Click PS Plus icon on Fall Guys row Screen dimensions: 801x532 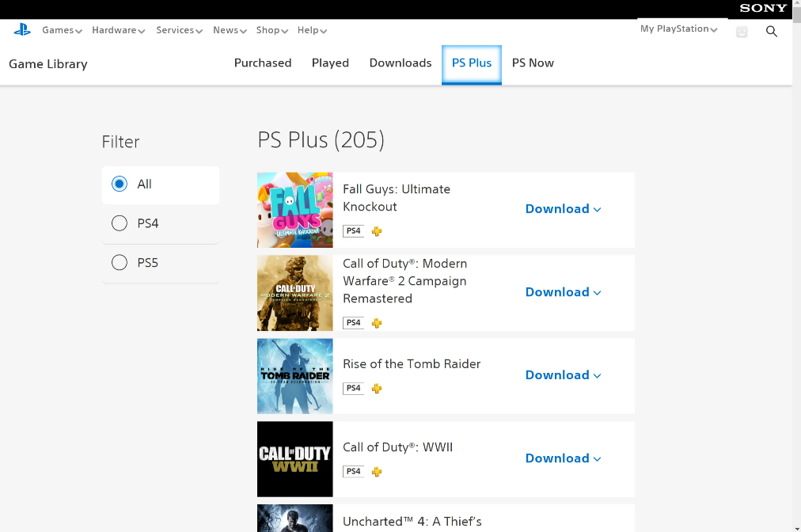377,231
